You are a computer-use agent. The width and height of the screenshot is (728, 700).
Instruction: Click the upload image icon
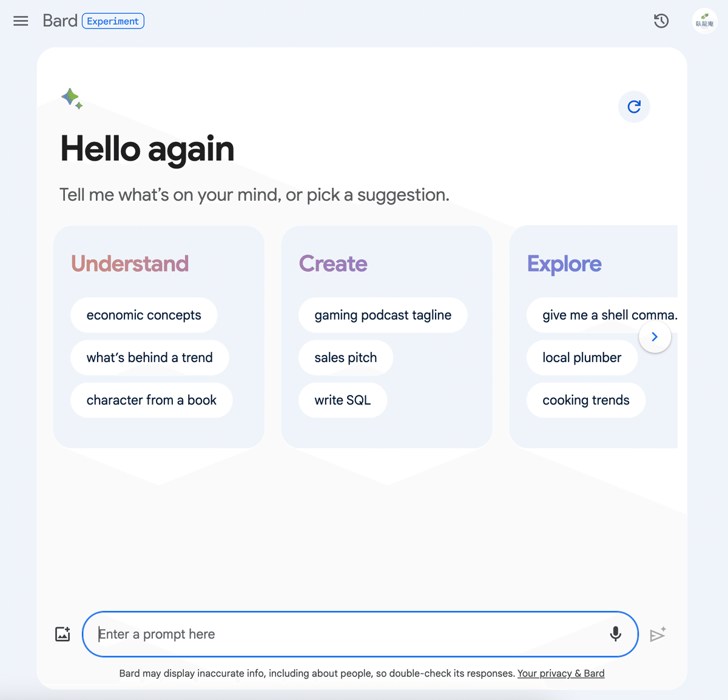point(62,634)
